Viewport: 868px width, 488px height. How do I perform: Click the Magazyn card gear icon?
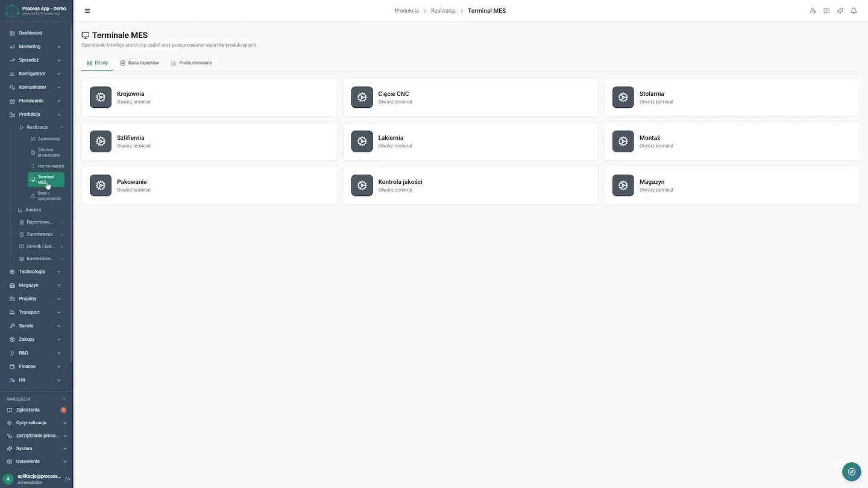pos(623,185)
